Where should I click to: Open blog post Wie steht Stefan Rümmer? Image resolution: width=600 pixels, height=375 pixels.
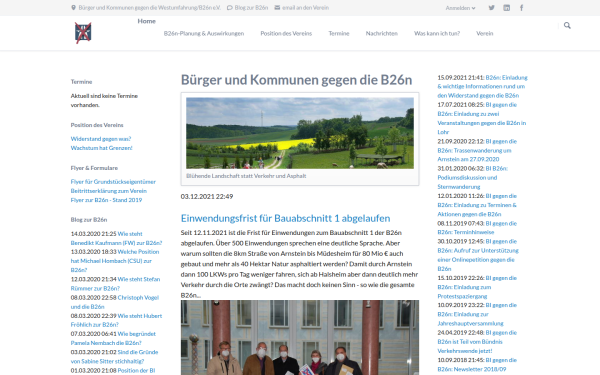pos(115,284)
